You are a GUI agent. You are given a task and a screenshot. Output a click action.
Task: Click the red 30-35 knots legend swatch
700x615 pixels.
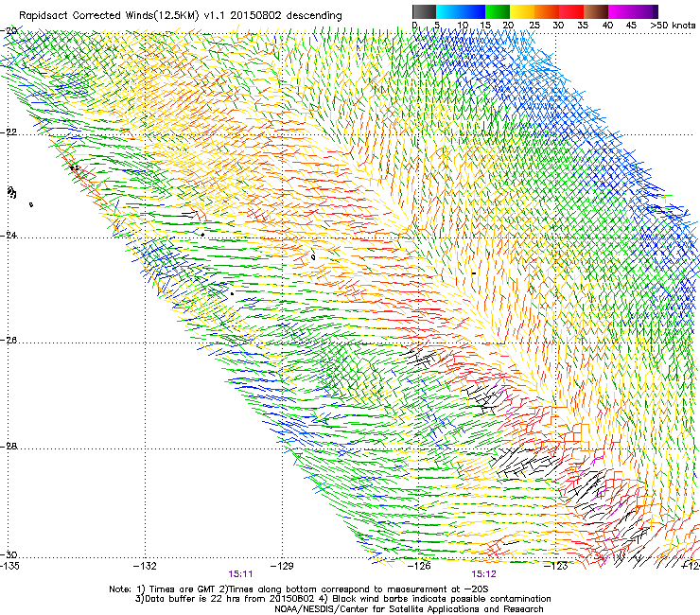pos(571,11)
